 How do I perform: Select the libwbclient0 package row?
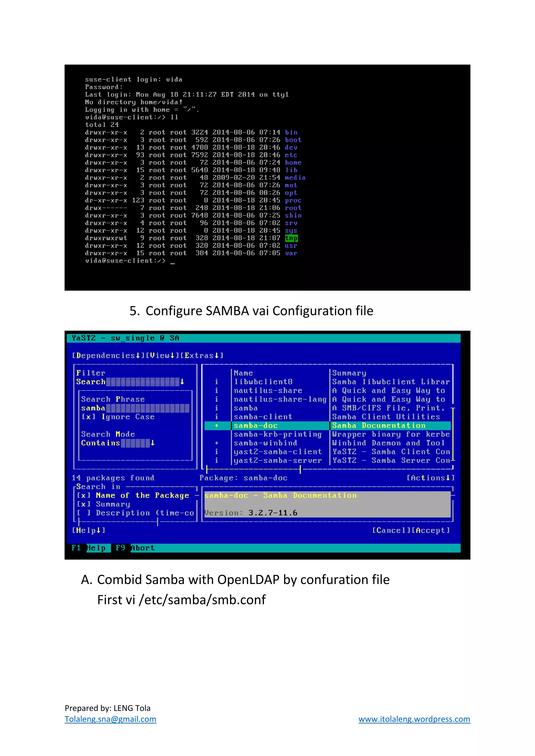[x=328, y=382]
